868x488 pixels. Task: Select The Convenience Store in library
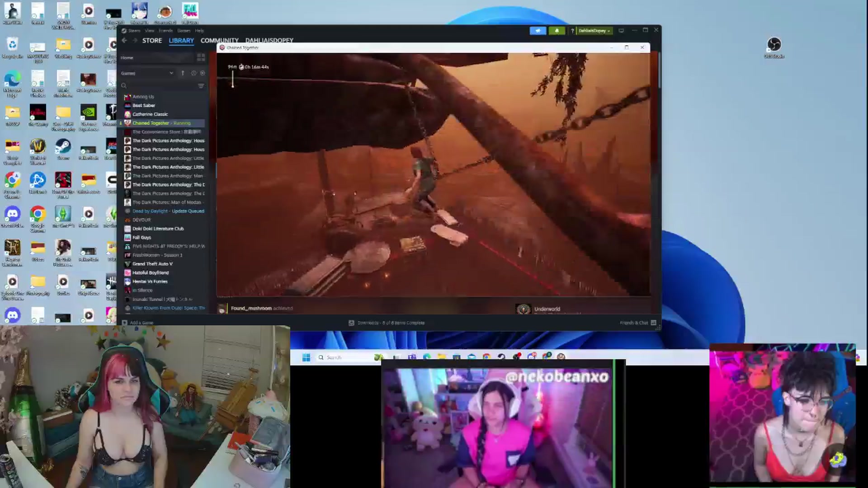point(163,132)
